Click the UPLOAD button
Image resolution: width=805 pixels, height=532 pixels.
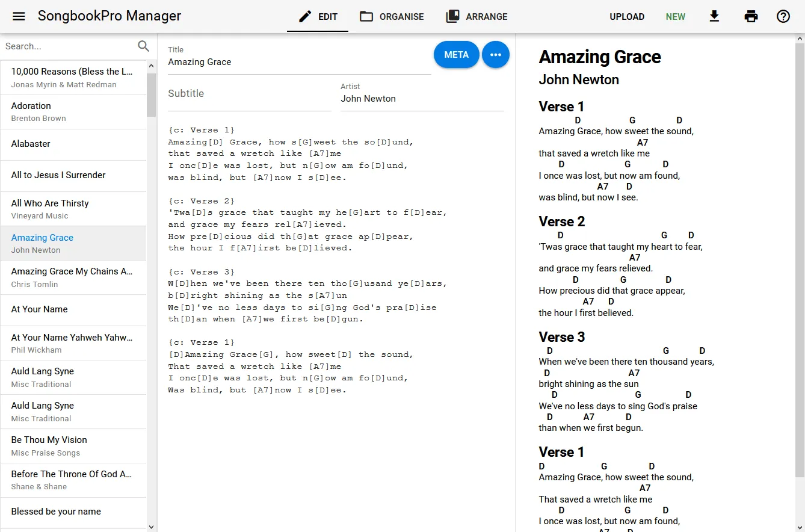(627, 17)
